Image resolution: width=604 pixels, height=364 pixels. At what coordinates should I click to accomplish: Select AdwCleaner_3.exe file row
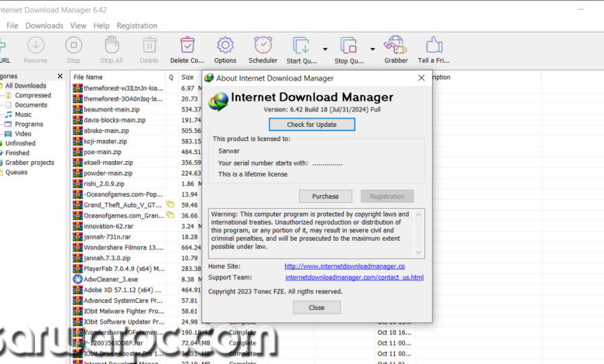click(111, 280)
